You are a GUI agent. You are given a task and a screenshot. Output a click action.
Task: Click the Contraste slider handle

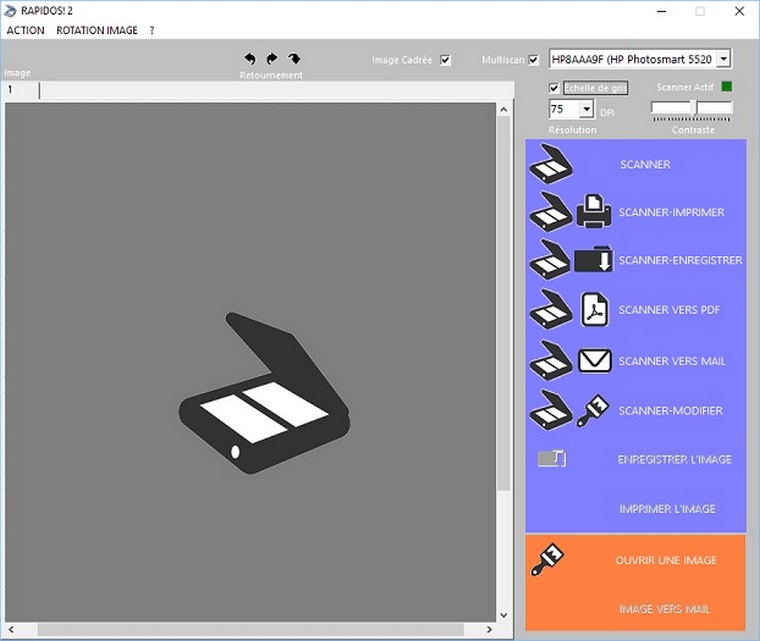[x=693, y=107]
